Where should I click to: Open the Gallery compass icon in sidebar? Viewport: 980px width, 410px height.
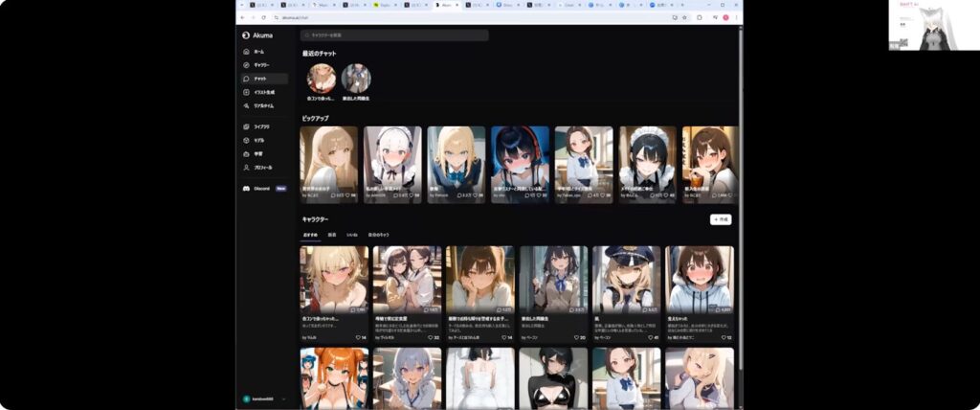click(x=246, y=65)
